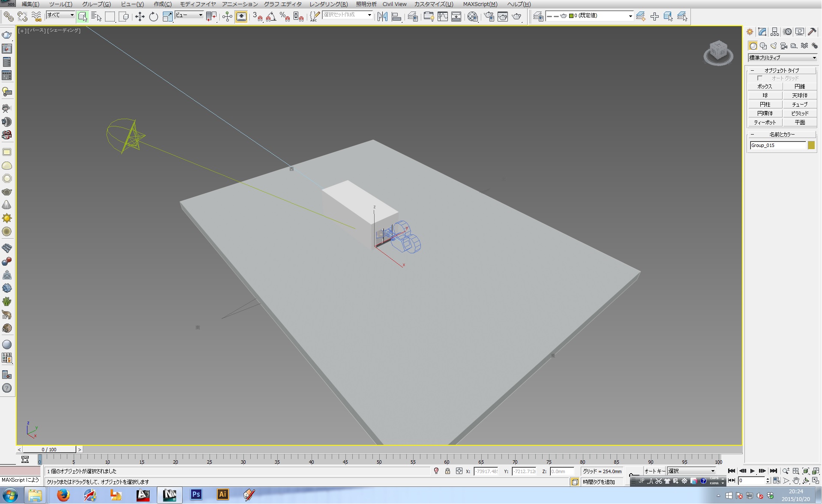This screenshot has width=822, height=504.
Task: Click the ボックス primitive button
Action: [x=765, y=87]
